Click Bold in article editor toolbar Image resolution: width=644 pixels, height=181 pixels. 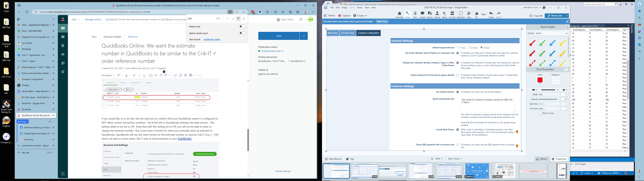click(x=134, y=75)
